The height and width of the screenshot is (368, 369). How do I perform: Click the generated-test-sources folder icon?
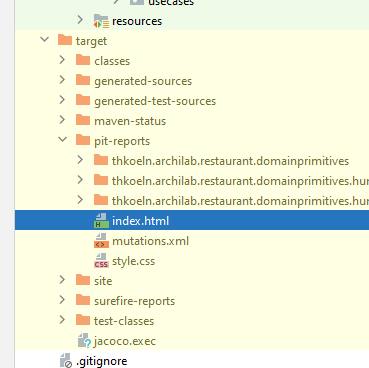coord(83,100)
